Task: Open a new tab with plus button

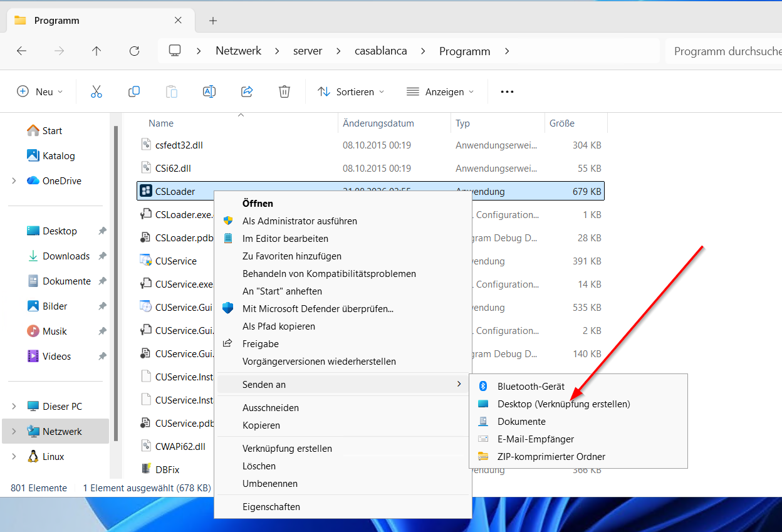Action: click(x=213, y=21)
